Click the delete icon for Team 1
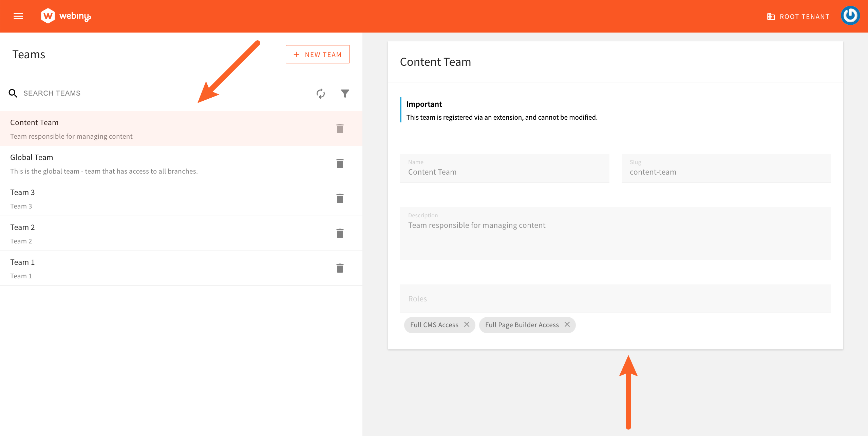 340,268
